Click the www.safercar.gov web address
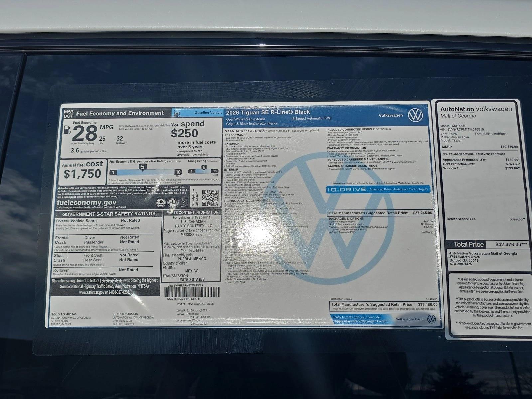Screen dimensions: 532x399 92,292
